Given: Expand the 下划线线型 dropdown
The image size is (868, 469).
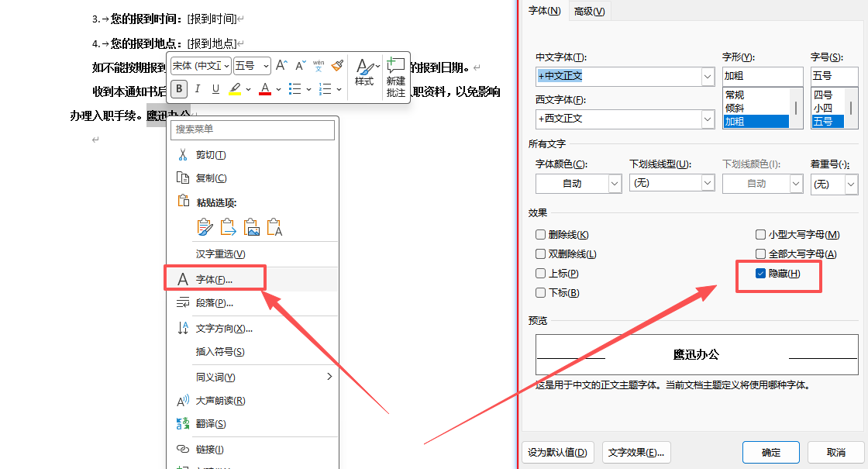Looking at the screenshot, I should pos(707,184).
